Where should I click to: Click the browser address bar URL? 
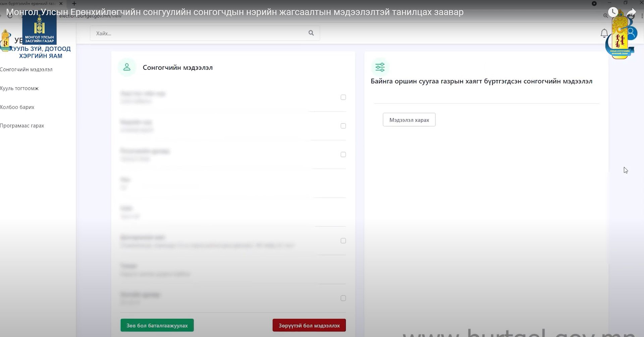click(x=91, y=16)
